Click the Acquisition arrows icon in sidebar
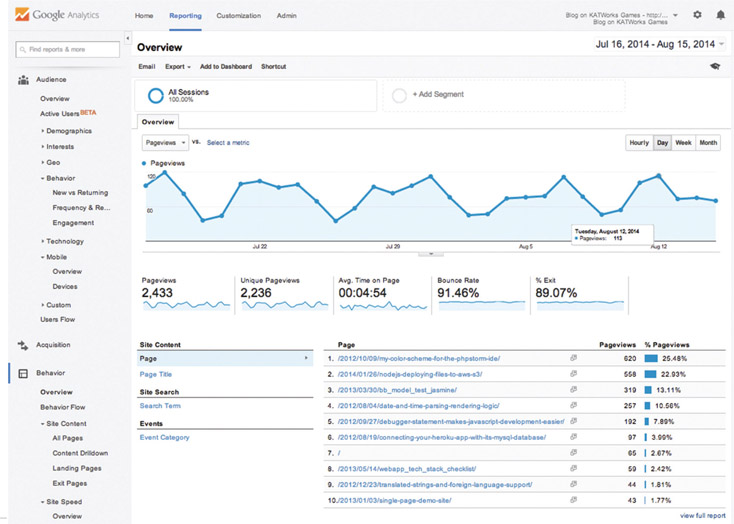 coord(23,345)
